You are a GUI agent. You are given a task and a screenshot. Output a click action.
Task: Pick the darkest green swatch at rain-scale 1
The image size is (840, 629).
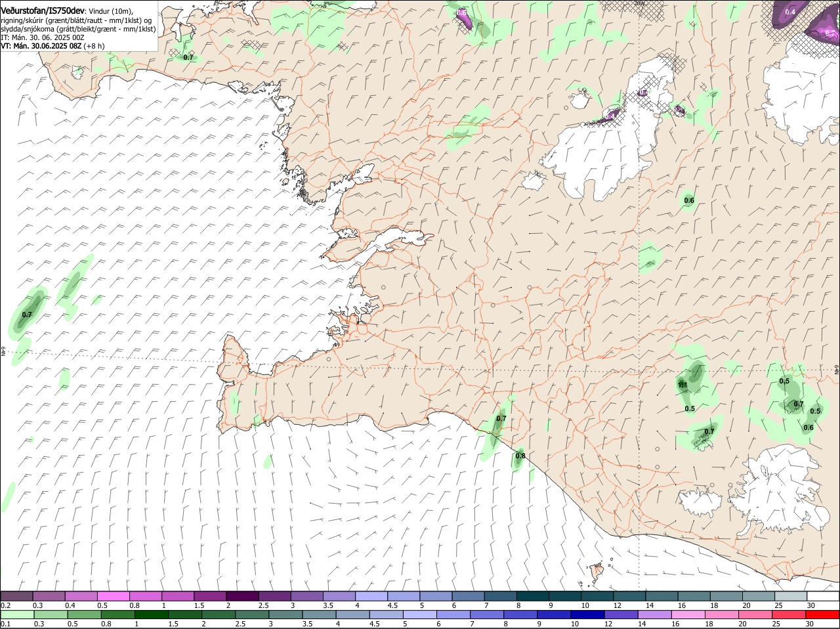click(150, 615)
